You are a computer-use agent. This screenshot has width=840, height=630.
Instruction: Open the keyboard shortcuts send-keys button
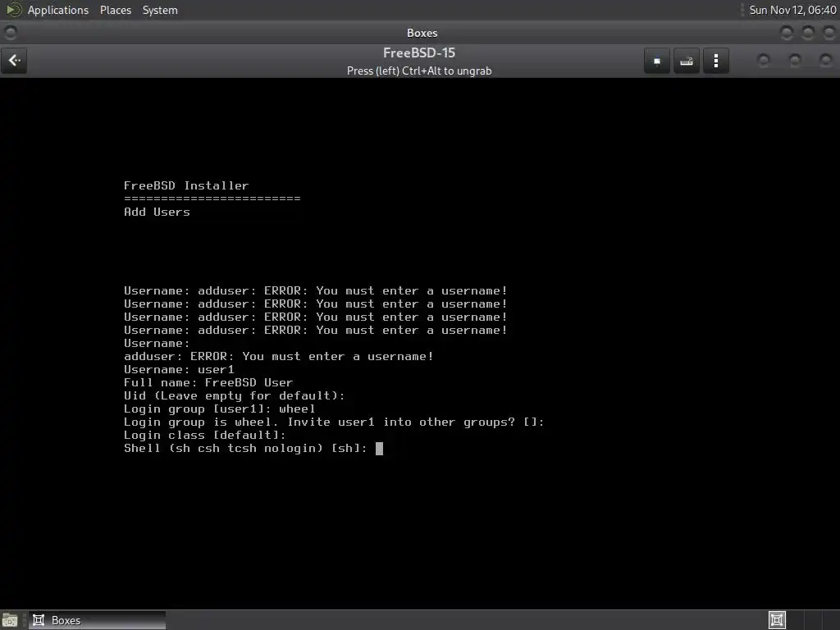point(687,61)
